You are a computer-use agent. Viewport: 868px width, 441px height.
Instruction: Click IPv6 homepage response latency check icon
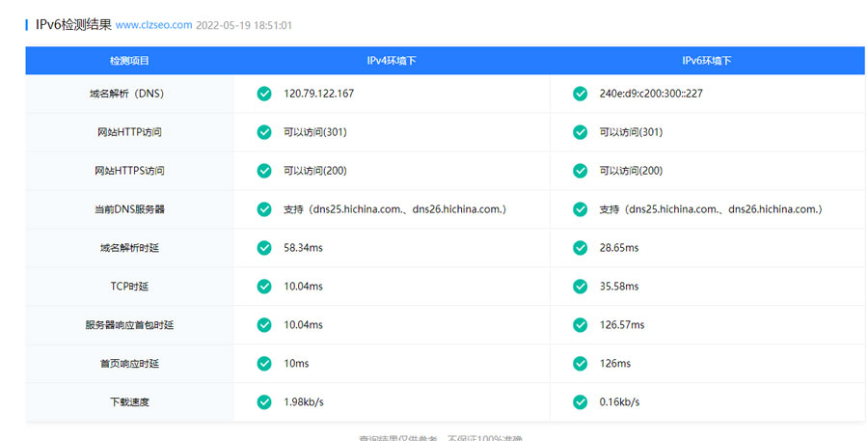[x=581, y=364]
